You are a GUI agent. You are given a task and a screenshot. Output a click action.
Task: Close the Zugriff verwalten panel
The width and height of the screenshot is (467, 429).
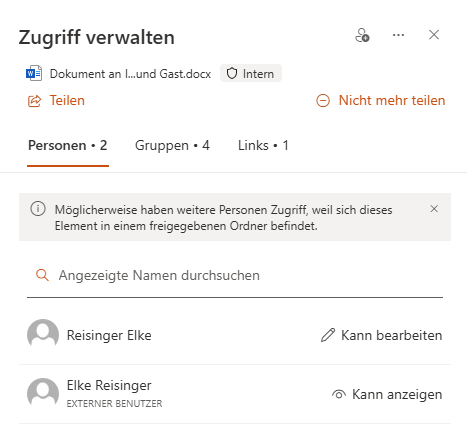coord(434,35)
